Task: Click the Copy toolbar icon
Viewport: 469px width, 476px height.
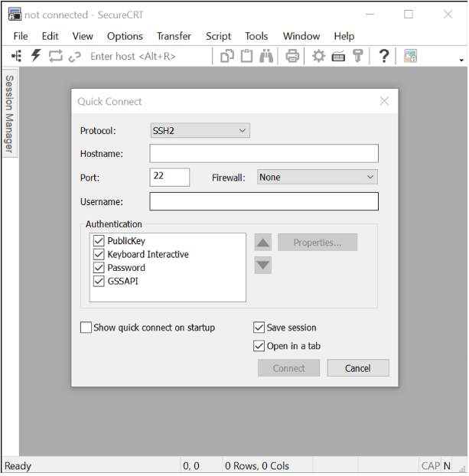Action: [x=227, y=56]
